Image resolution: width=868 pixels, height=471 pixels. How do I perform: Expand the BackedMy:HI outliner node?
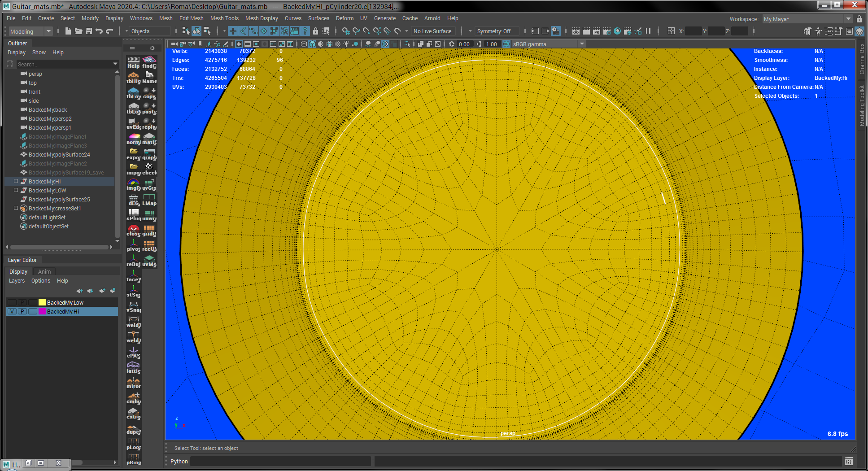coord(16,181)
